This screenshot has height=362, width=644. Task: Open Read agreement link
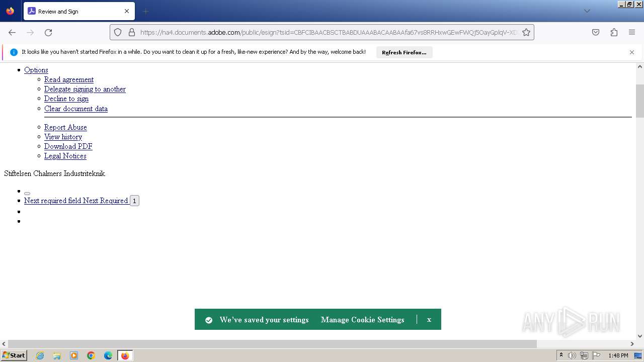[x=69, y=79]
